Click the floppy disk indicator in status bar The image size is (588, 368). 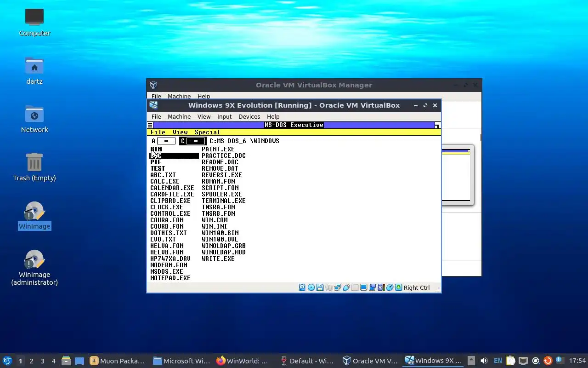(x=320, y=287)
